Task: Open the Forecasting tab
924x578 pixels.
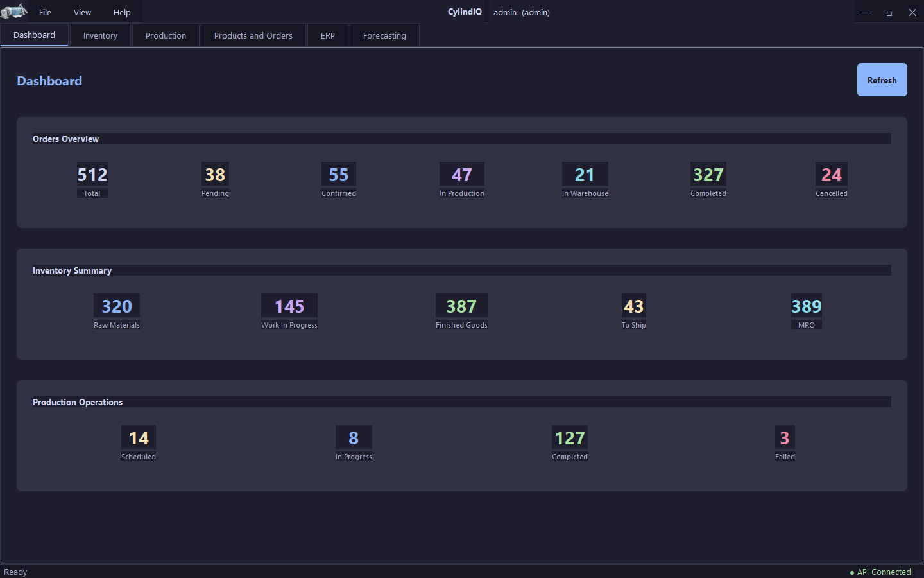Action: 384,36
